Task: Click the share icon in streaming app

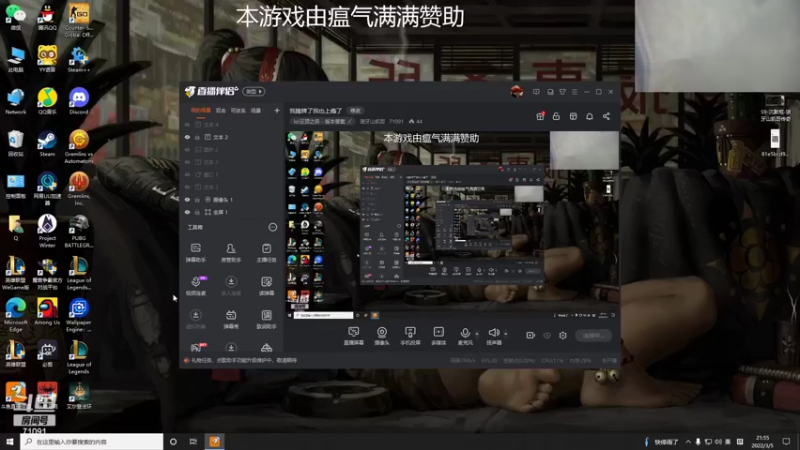Action: coord(606,116)
